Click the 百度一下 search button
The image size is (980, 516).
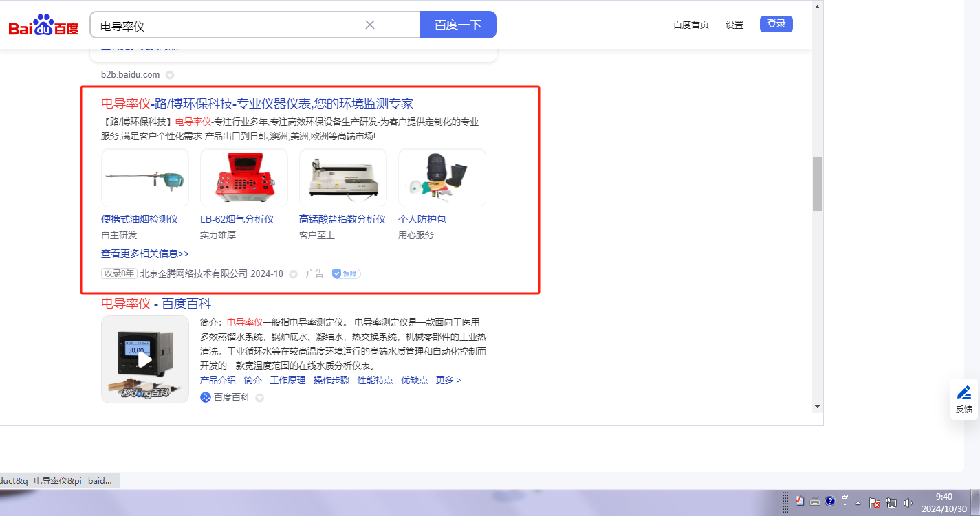(458, 25)
